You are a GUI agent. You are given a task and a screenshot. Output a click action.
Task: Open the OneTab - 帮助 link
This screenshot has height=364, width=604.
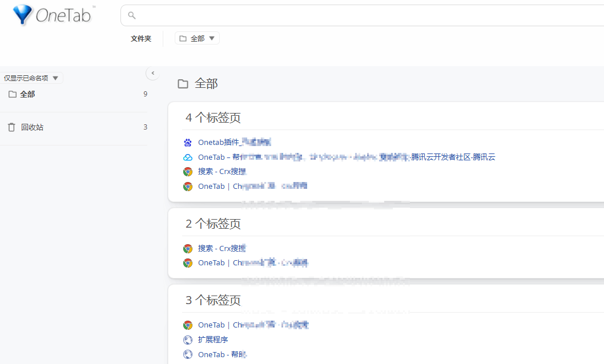[x=222, y=354]
